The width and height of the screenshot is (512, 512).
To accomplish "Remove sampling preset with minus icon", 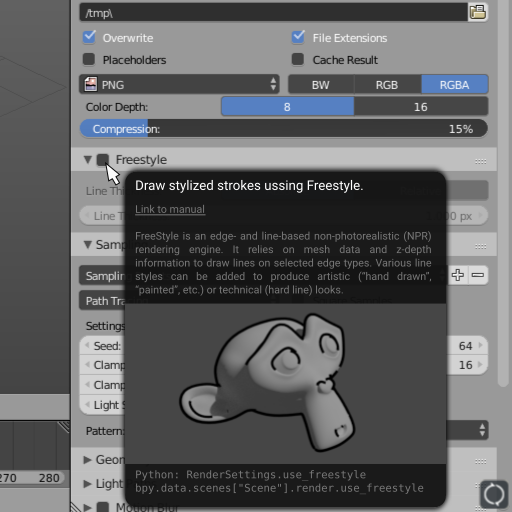I will point(478,275).
